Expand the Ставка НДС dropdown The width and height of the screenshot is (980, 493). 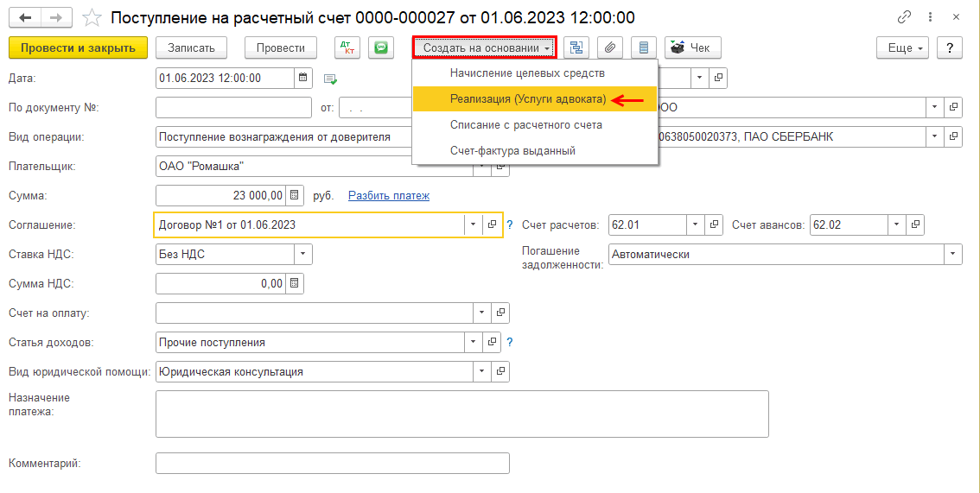(302, 254)
